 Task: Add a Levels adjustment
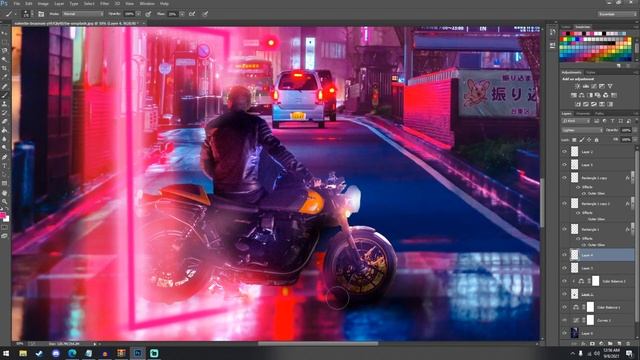[585, 87]
